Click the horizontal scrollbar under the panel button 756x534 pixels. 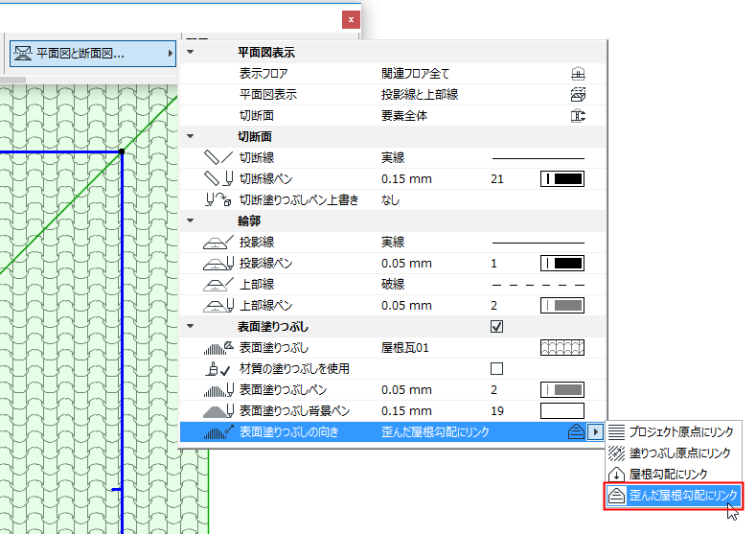coord(12,81)
